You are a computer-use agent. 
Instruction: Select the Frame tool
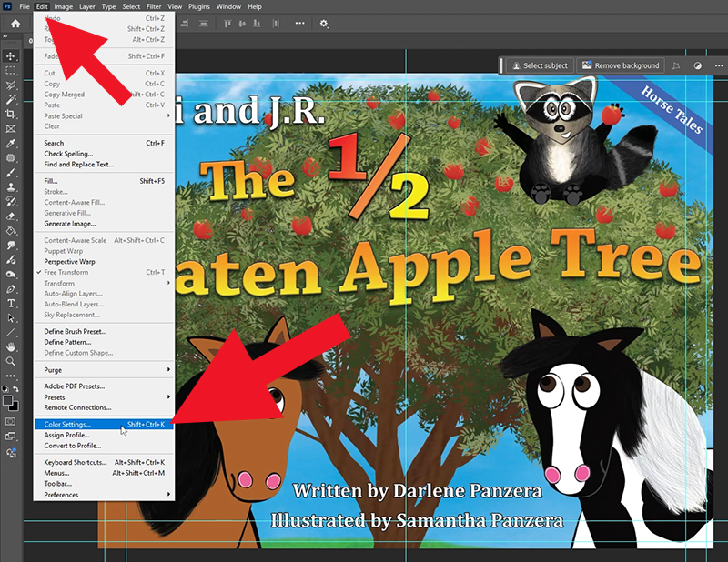[10, 128]
